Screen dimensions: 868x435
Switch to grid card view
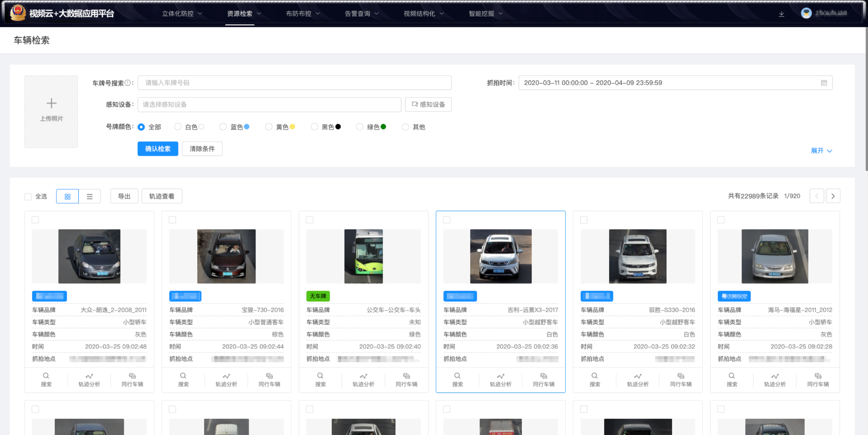68,197
